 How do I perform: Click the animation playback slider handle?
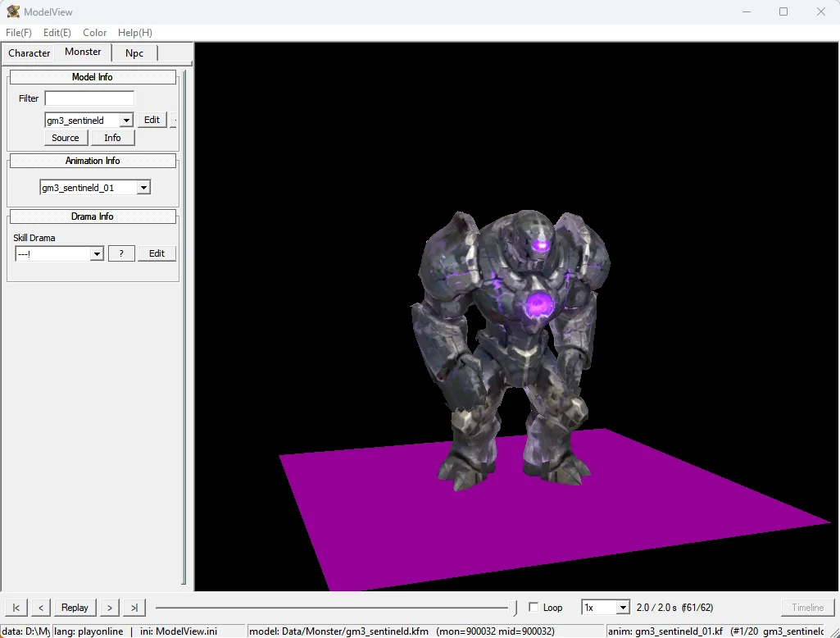pos(513,608)
